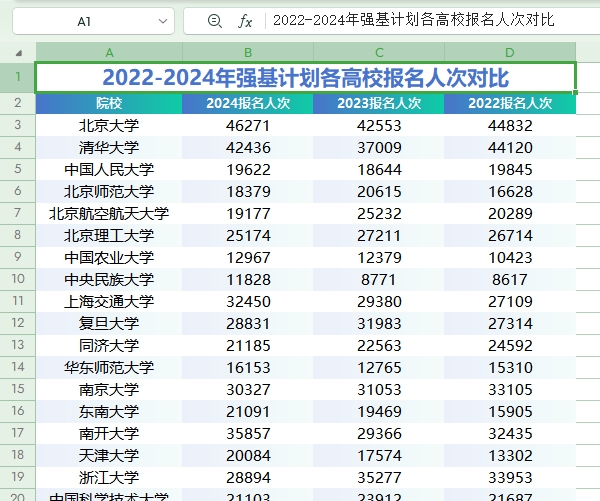Select the 上海交通大学 cell
Screen dimensions: 600x501
tap(109, 302)
